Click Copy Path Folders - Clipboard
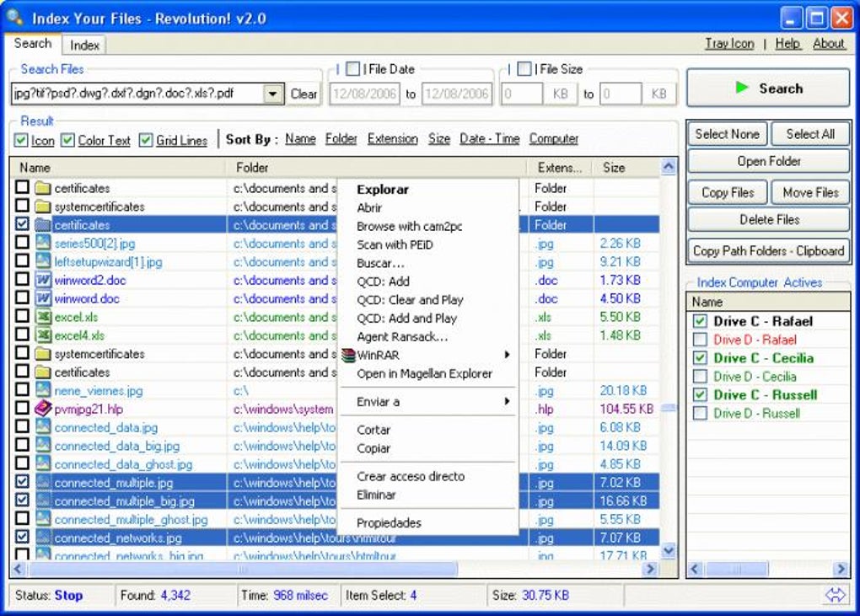This screenshot has height=616, width=860. click(768, 251)
